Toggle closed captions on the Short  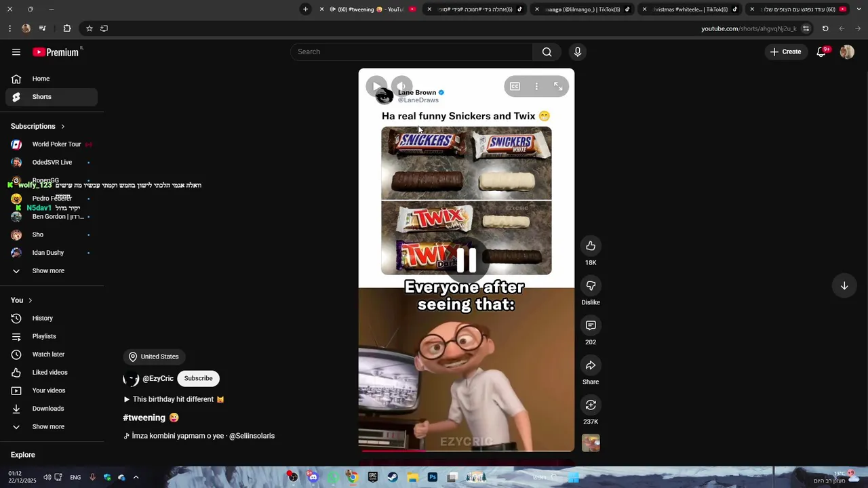point(515,86)
